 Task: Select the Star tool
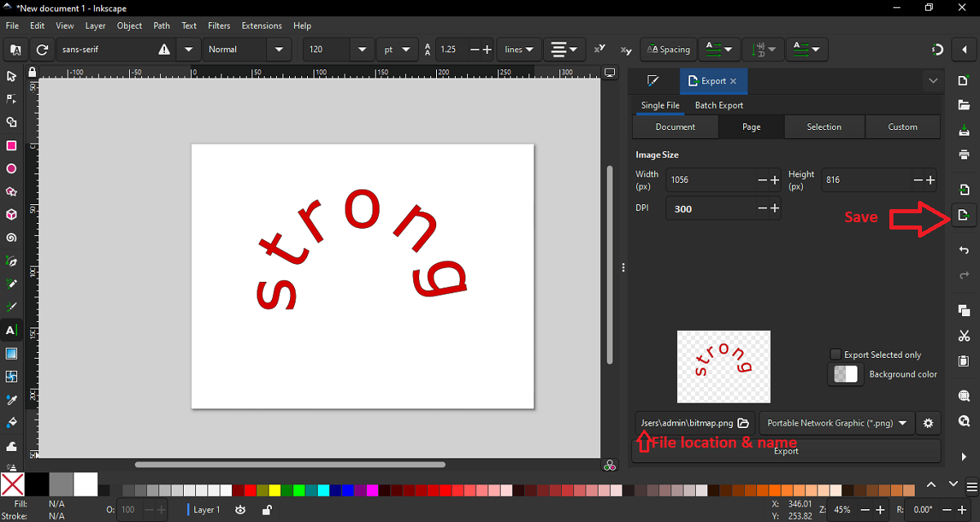click(x=11, y=191)
